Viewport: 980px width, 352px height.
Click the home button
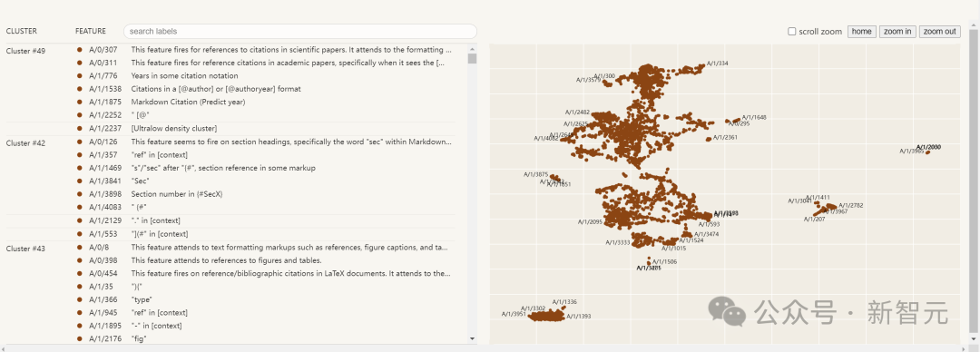tap(861, 31)
